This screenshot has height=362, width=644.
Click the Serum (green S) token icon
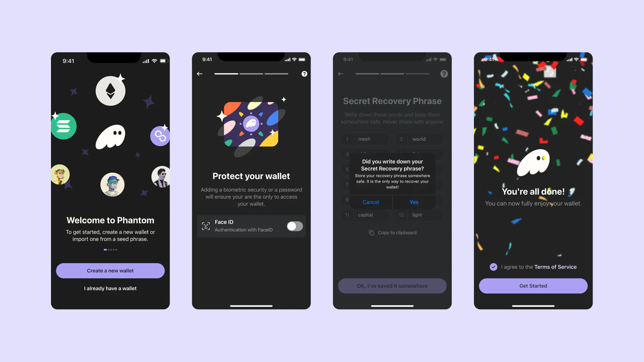click(x=64, y=126)
